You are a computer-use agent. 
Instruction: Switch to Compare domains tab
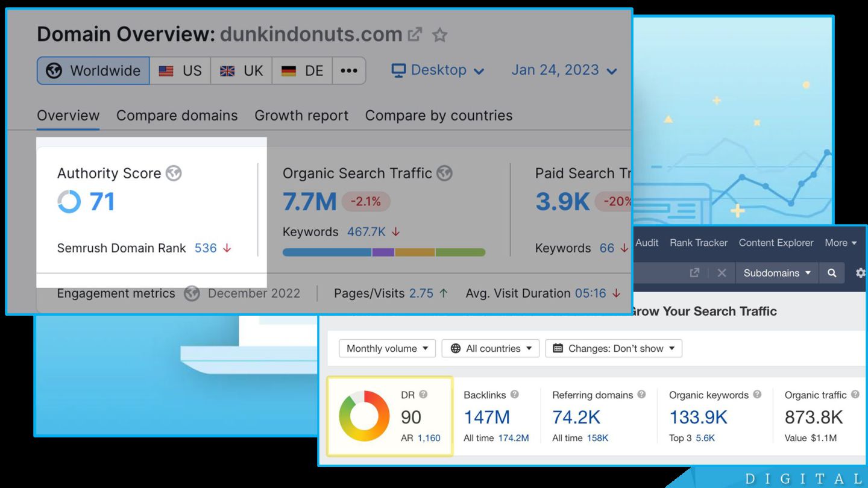point(177,116)
